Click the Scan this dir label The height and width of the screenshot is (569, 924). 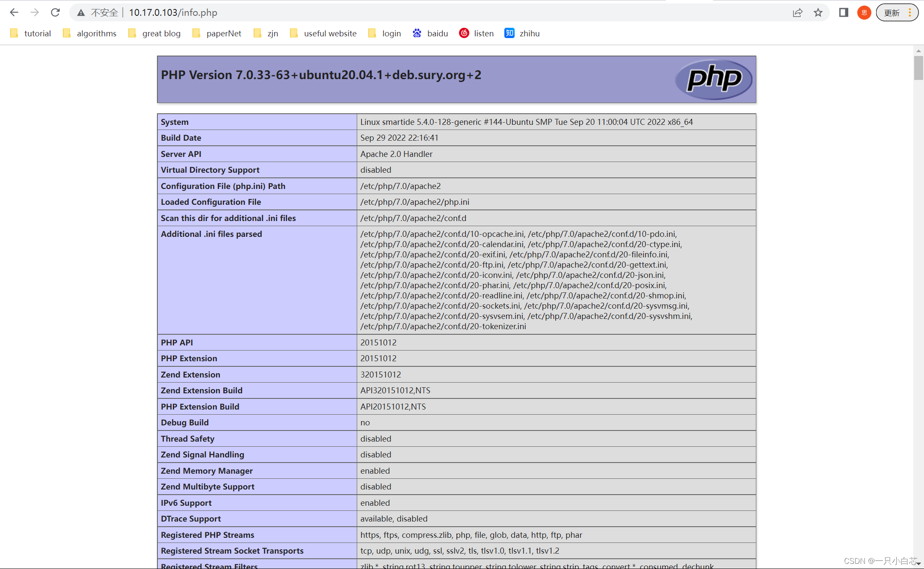coord(228,218)
